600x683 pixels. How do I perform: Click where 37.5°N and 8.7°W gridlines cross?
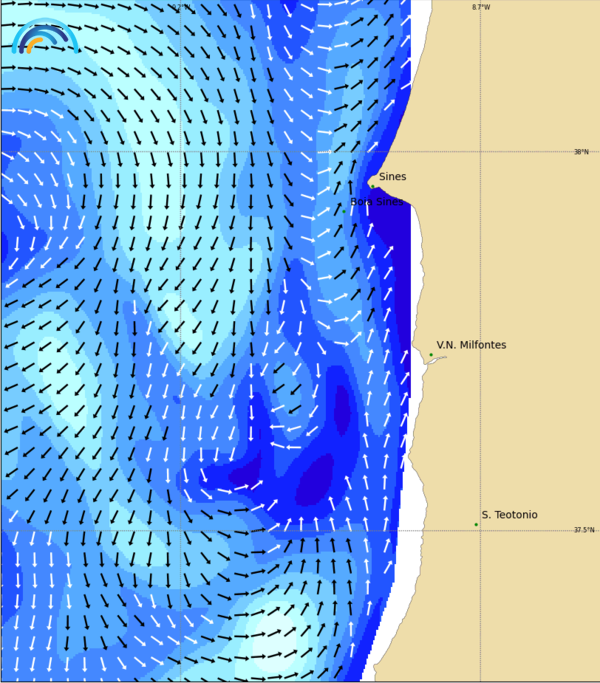(480, 530)
